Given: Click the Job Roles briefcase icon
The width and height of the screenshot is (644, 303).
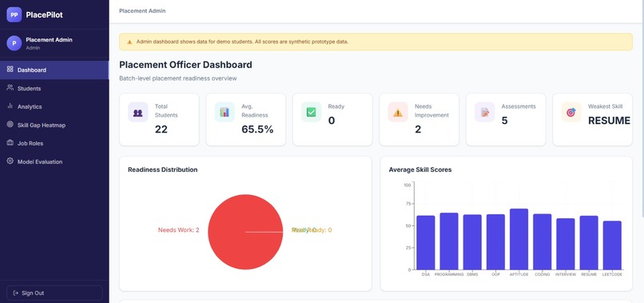Looking at the screenshot, I should (x=10, y=142).
